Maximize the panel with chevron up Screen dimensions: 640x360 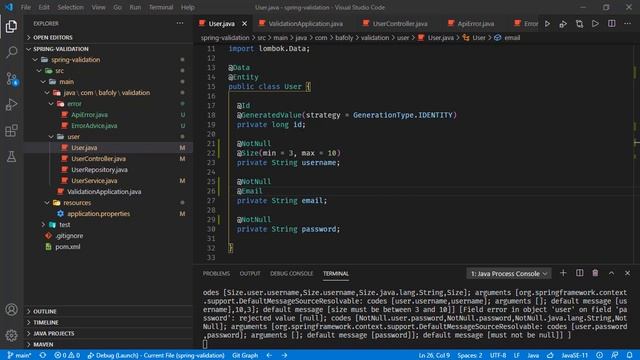click(x=611, y=273)
